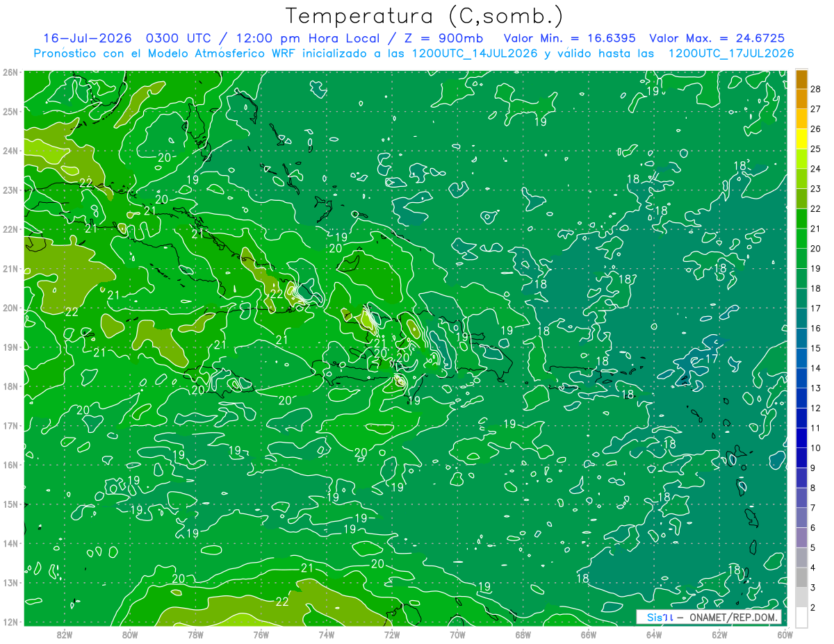Click the colorbar label '24'

pyautogui.click(x=816, y=168)
